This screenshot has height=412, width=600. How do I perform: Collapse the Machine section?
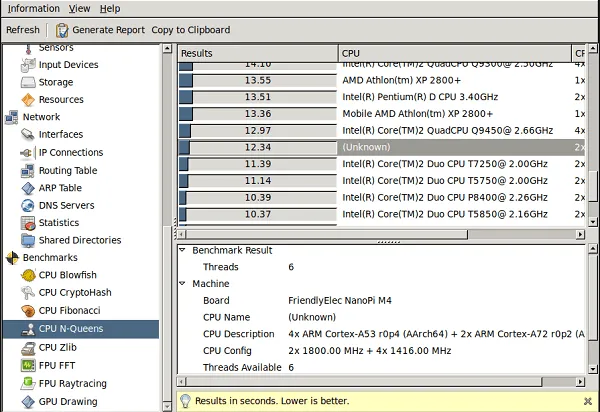point(183,283)
